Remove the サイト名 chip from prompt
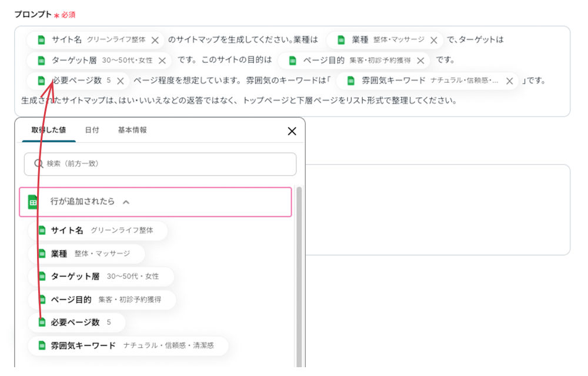This screenshot has width=588, height=376. click(155, 41)
